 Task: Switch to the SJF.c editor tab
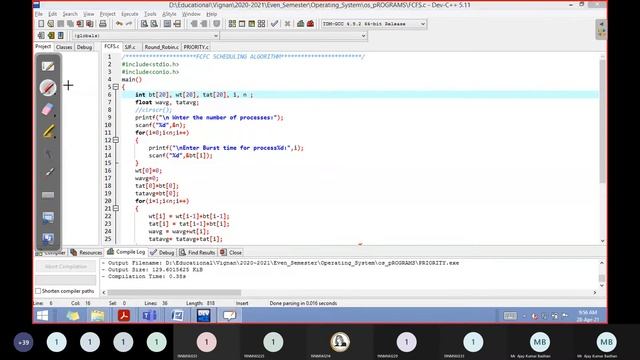130,47
